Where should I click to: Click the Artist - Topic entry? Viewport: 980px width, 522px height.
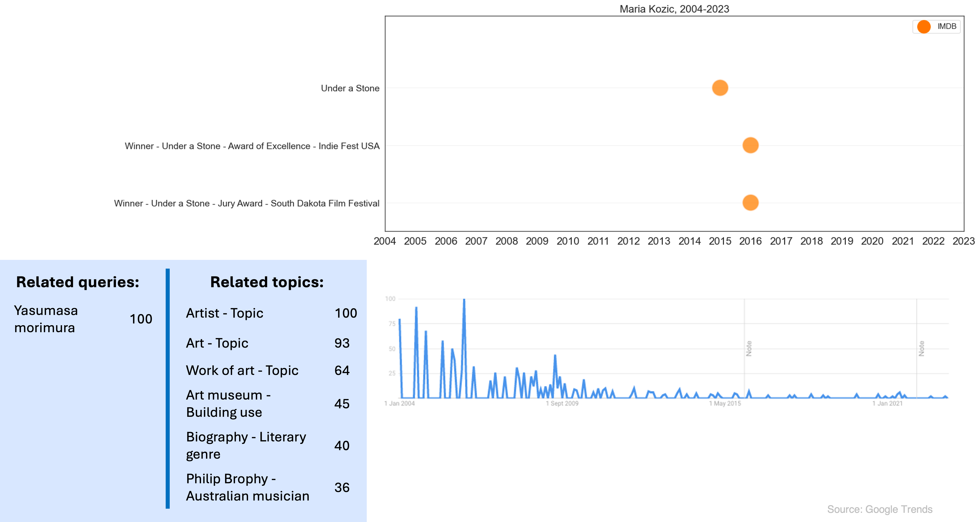224,313
